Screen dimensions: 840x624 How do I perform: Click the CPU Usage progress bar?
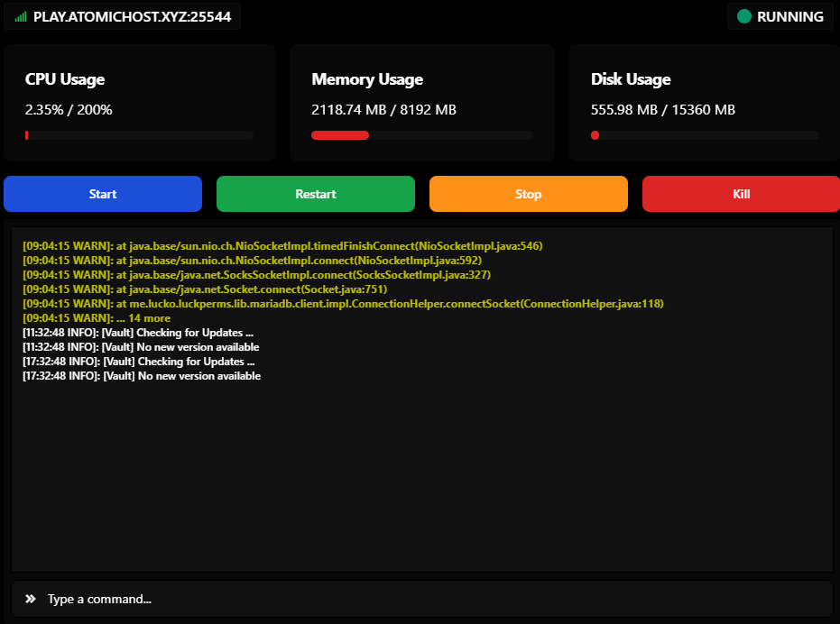click(139, 135)
